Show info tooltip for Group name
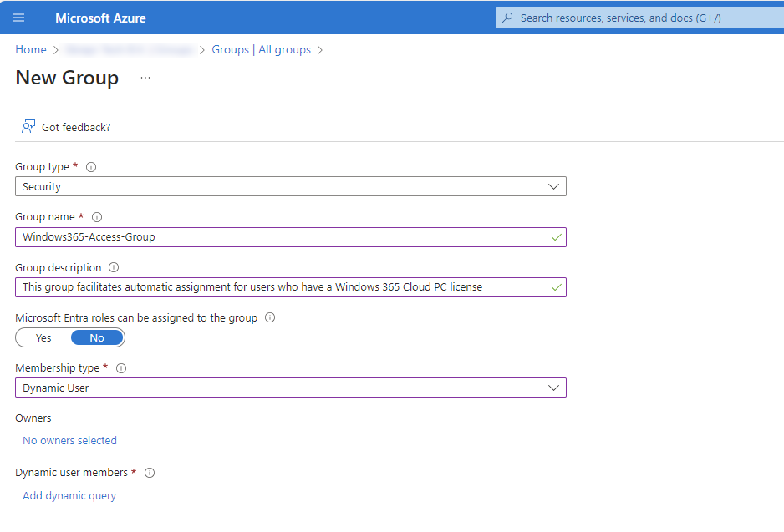Image resolution: width=784 pixels, height=532 pixels. [97, 217]
